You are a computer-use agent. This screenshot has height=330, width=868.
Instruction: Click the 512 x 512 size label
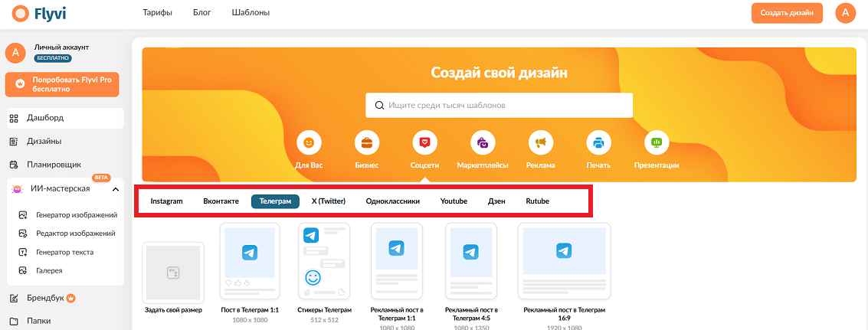coord(324,319)
